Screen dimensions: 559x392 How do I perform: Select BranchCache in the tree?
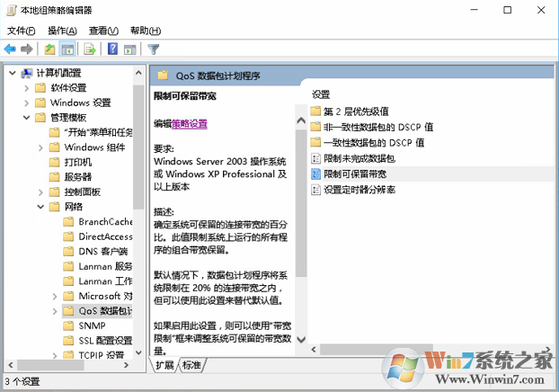point(105,221)
